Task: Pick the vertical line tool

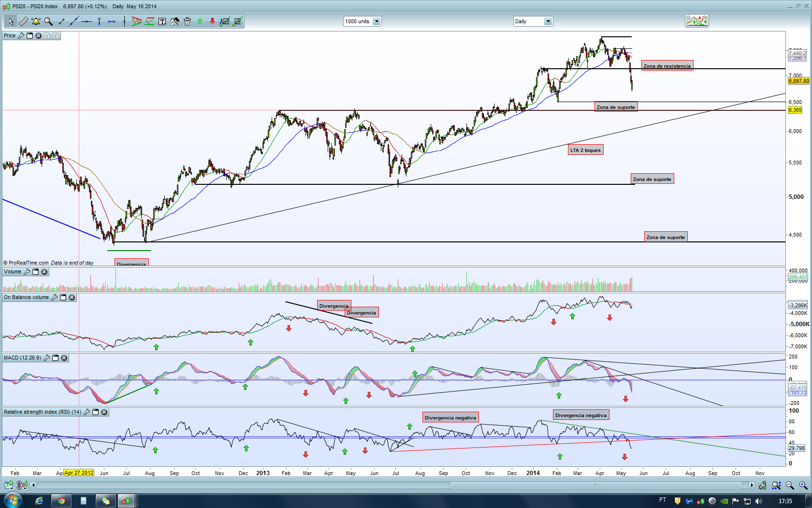Action: (x=124, y=21)
